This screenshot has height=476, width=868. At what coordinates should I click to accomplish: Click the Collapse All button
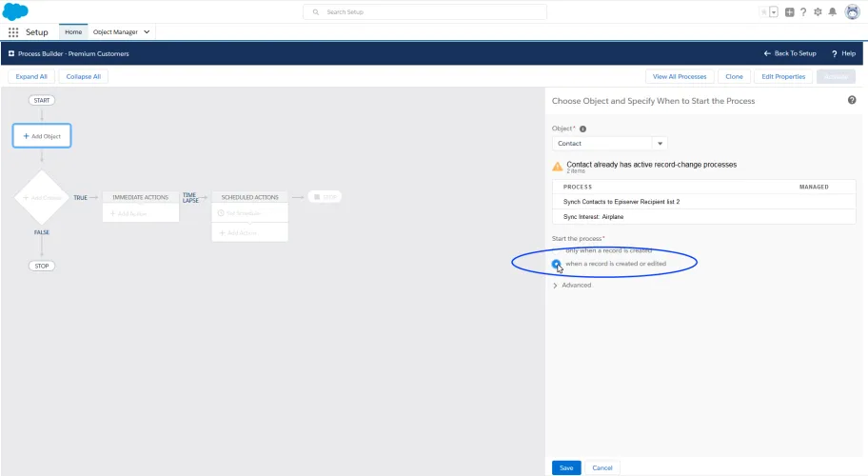84,76
